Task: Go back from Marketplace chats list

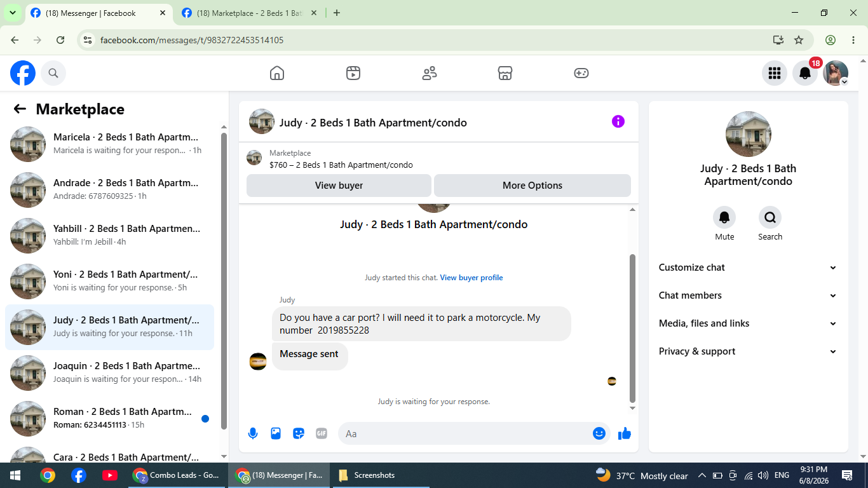Action: point(20,109)
